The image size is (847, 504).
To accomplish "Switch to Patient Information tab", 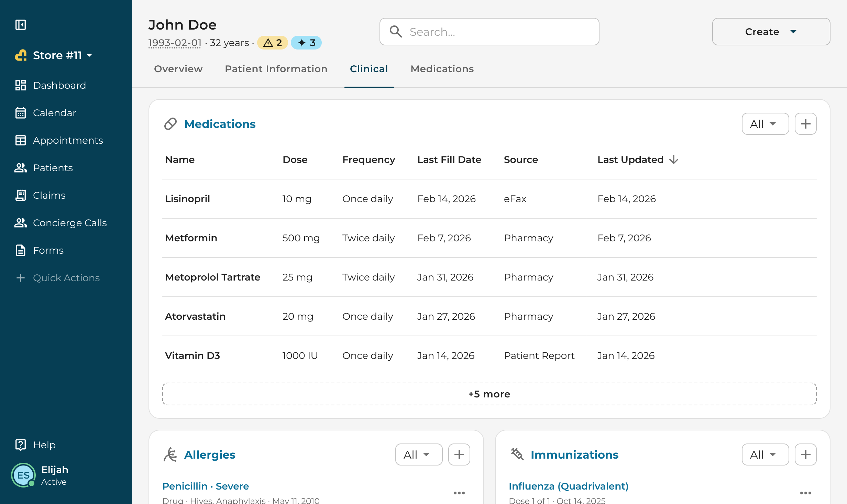I will [276, 69].
